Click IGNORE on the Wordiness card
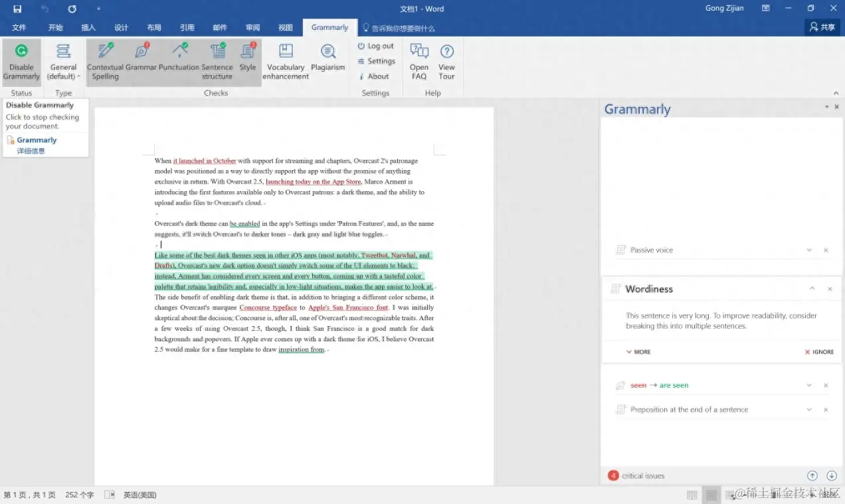 (819, 352)
